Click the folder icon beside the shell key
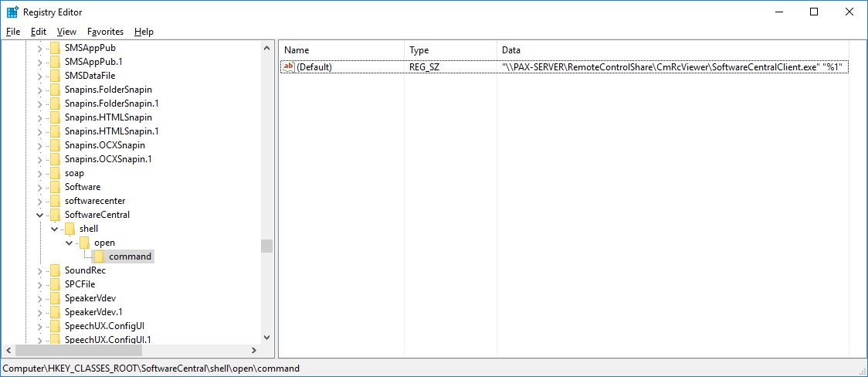 pos(70,229)
